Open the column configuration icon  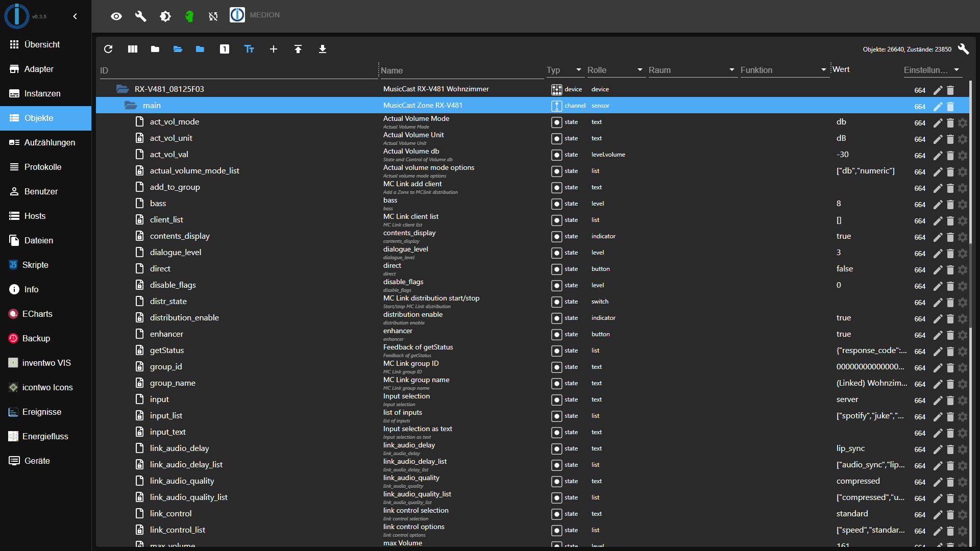(133, 49)
